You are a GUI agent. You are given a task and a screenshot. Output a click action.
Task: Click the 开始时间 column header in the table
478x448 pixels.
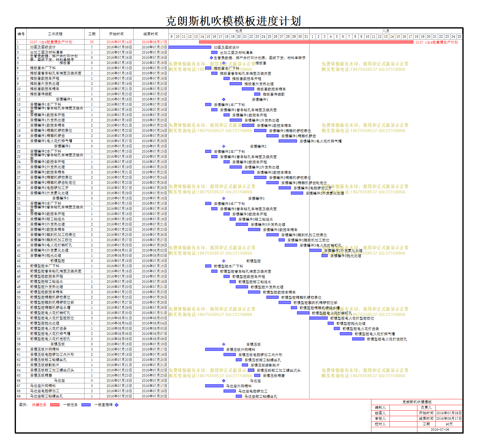(x=116, y=34)
